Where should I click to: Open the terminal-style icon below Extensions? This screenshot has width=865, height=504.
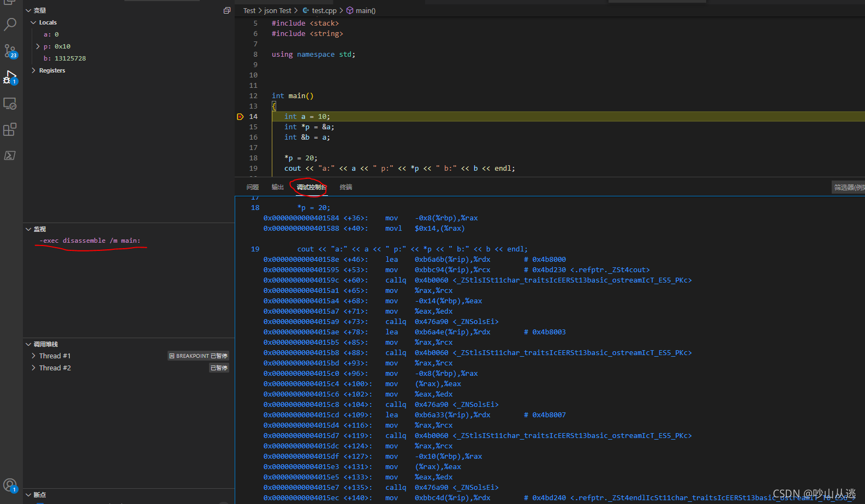pos(10,155)
